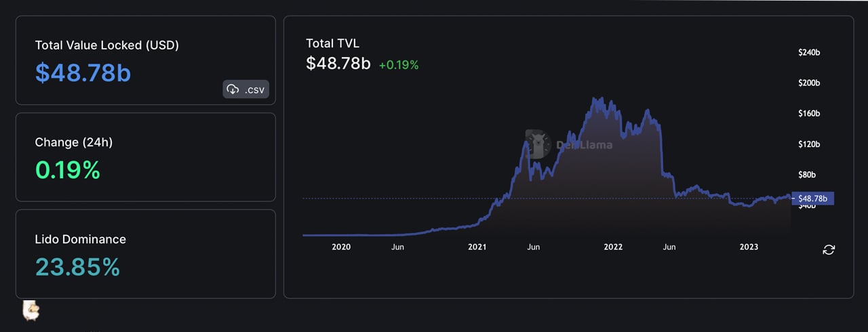This screenshot has width=868, height=332.
Task: Click the Total TVL header value $48.78b
Action: click(338, 64)
